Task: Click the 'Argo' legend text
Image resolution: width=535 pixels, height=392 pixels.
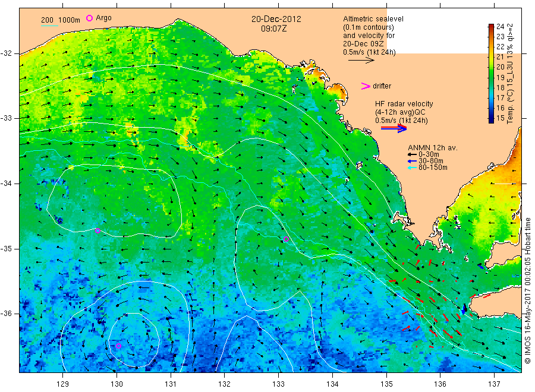Action: pyautogui.click(x=103, y=18)
